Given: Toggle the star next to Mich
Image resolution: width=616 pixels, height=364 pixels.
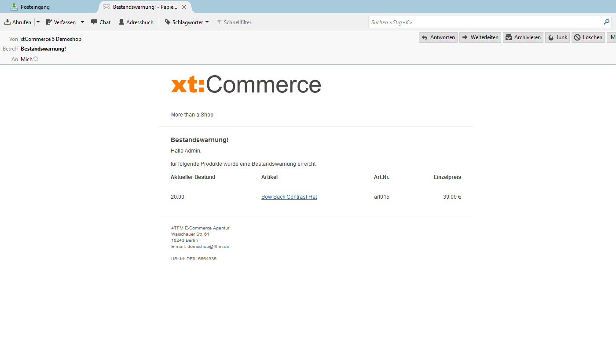Looking at the screenshot, I should [36, 59].
